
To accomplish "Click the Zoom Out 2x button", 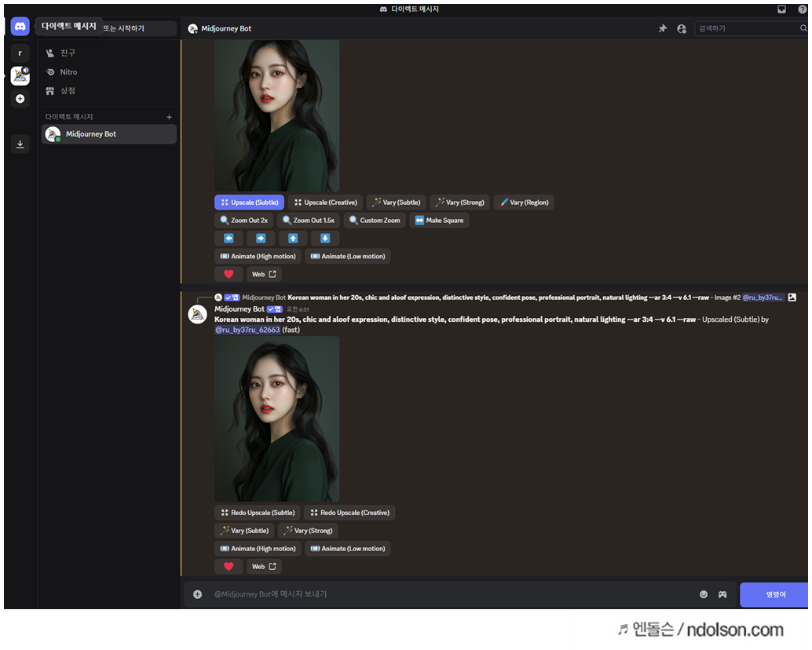I will point(243,221).
